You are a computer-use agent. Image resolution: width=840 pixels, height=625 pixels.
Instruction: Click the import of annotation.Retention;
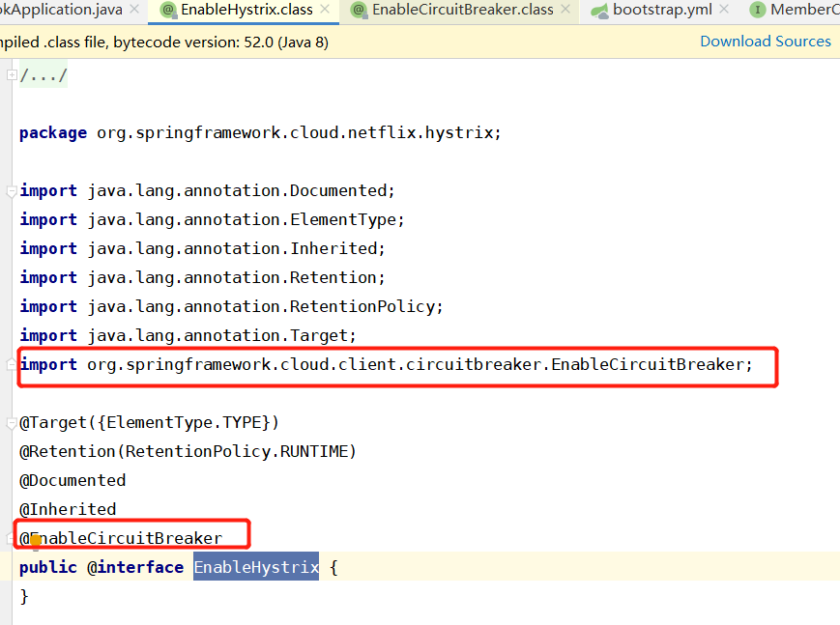tap(202, 277)
